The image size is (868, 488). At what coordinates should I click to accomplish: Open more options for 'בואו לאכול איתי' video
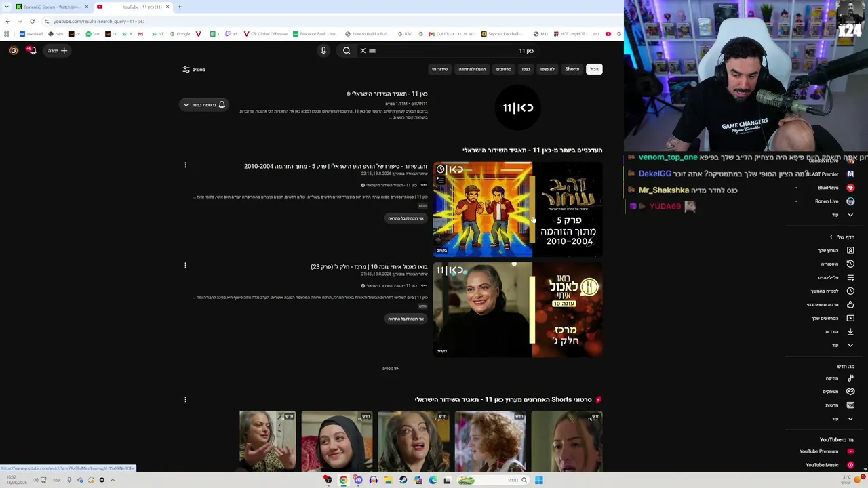(x=185, y=265)
